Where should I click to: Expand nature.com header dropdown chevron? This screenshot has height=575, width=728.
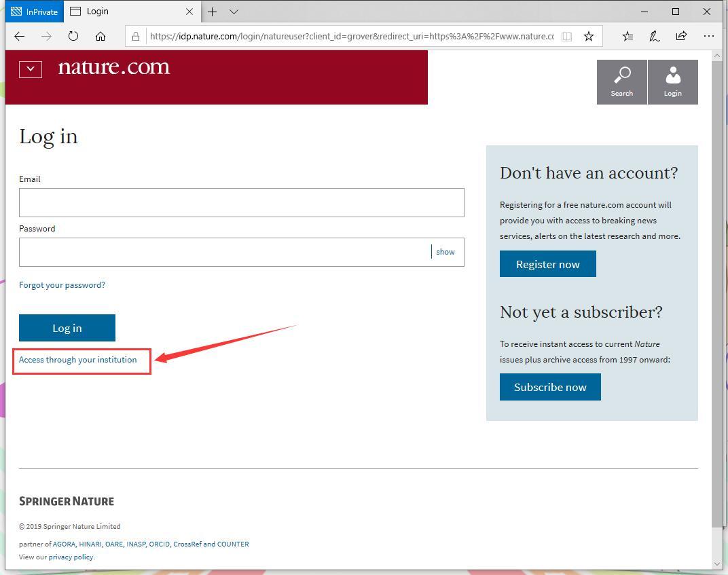pyautogui.click(x=31, y=69)
